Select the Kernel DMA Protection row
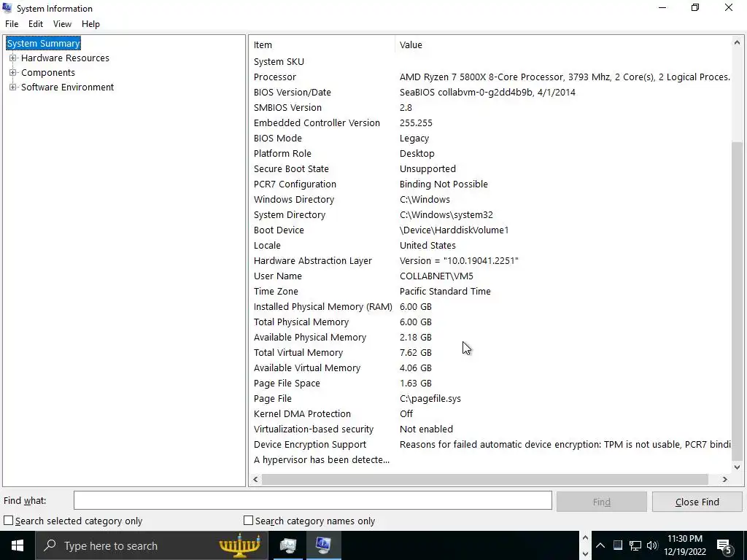This screenshot has width=747, height=560. (490, 414)
